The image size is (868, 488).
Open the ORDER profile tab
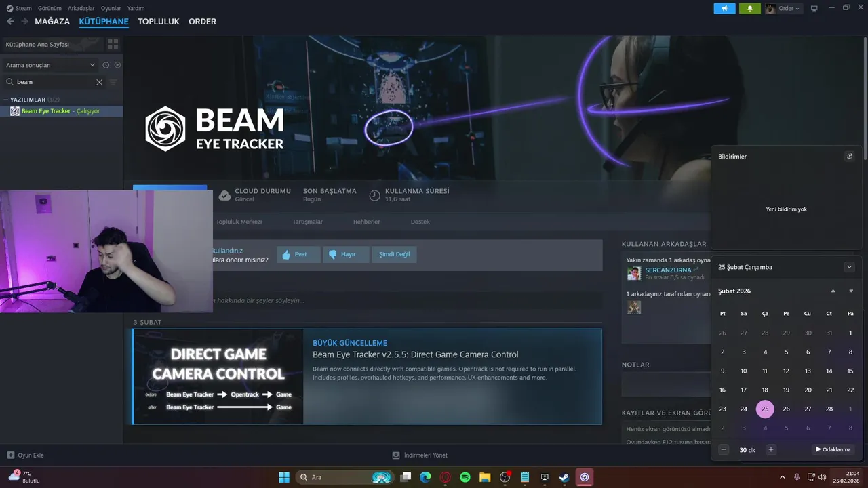tap(202, 22)
